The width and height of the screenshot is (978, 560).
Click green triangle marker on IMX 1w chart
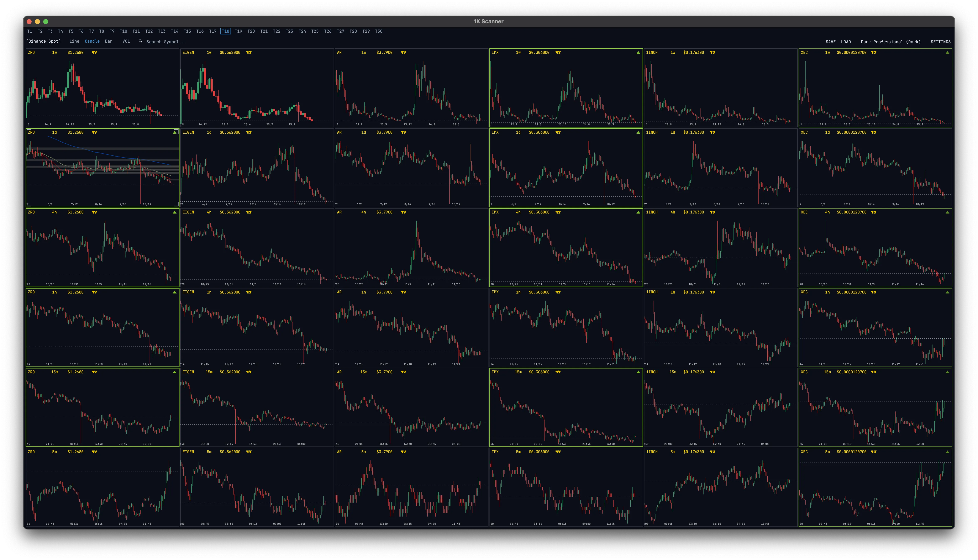(x=638, y=53)
